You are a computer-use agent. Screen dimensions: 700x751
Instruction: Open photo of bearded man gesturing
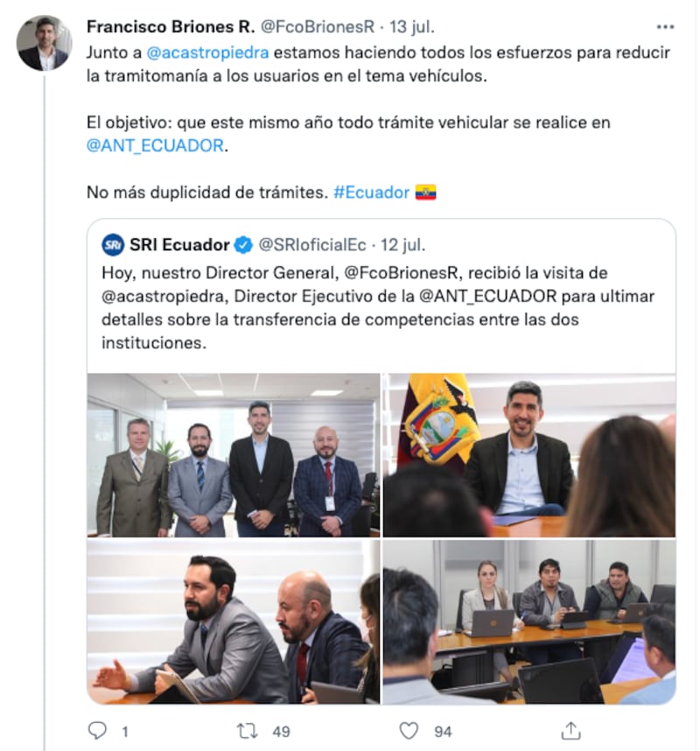coord(234,621)
